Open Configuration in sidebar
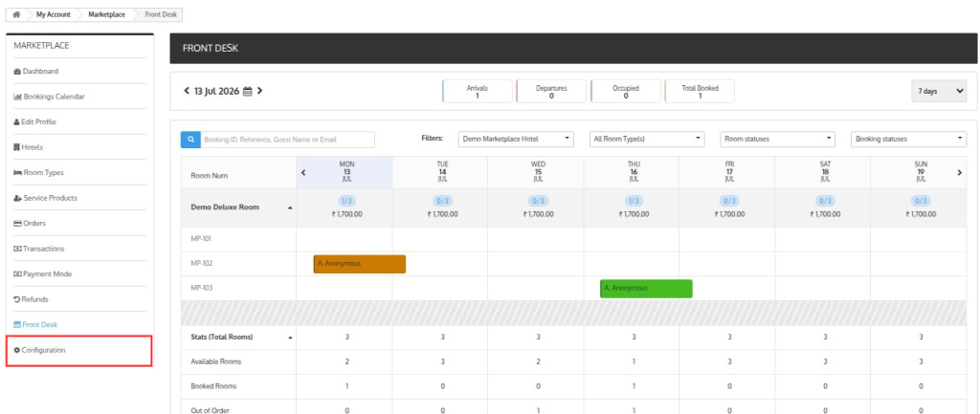980x414 pixels. coord(39,350)
